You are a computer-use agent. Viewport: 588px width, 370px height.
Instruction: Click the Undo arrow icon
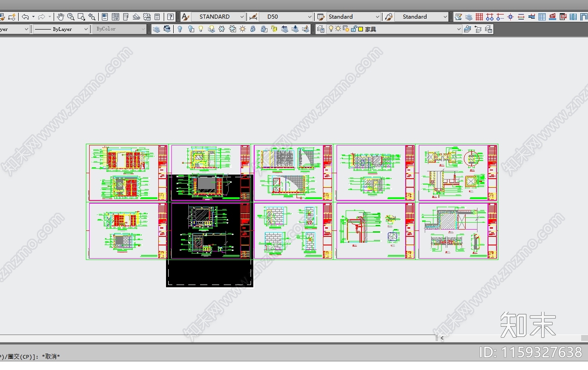26,17
